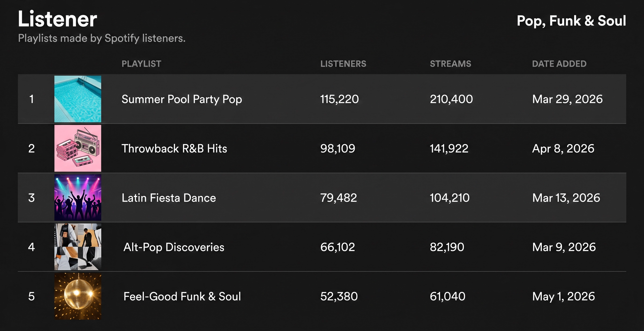Click the date Mar 9, 2026
The height and width of the screenshot is (331, 644).
564,247
